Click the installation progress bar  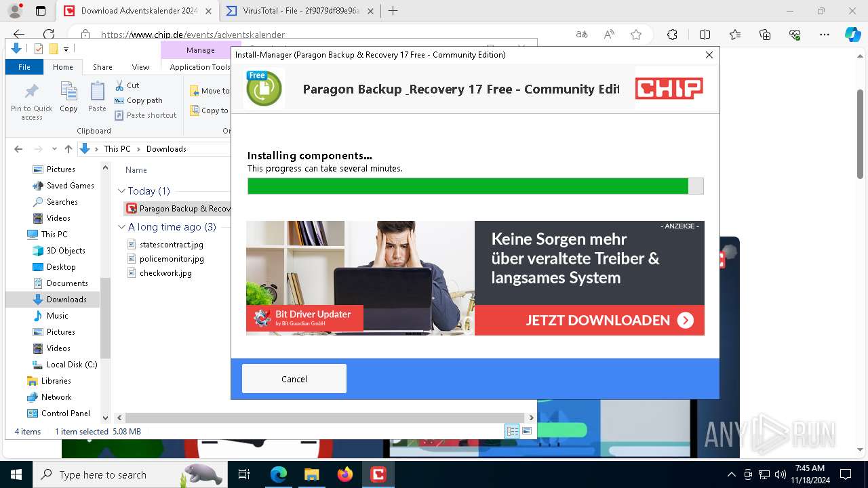pyautogui.click(x=475, y=186)
